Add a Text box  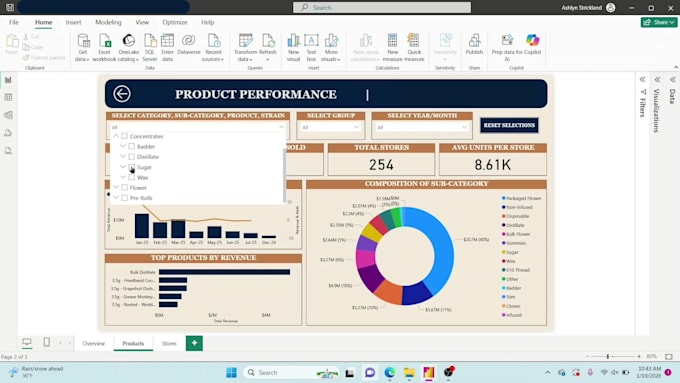click(x=311, y=47)
